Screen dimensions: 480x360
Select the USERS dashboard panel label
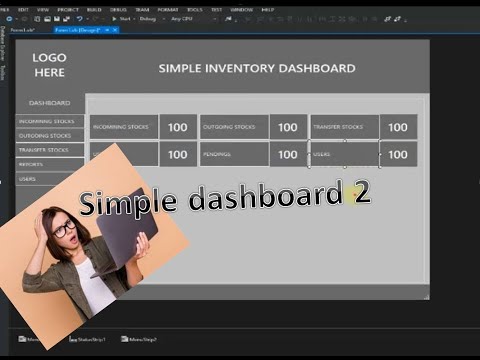[345, 154]
